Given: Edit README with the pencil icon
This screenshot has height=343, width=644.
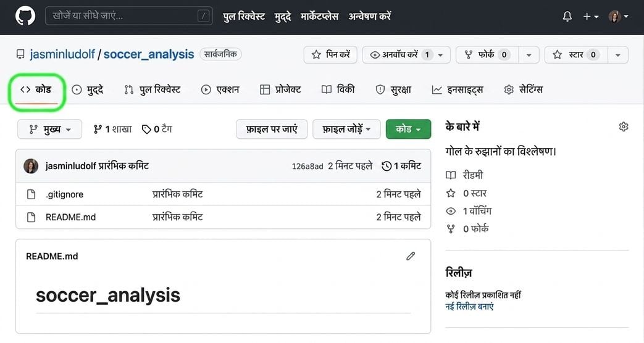Looking at the screenshot, I should [411, 257].
